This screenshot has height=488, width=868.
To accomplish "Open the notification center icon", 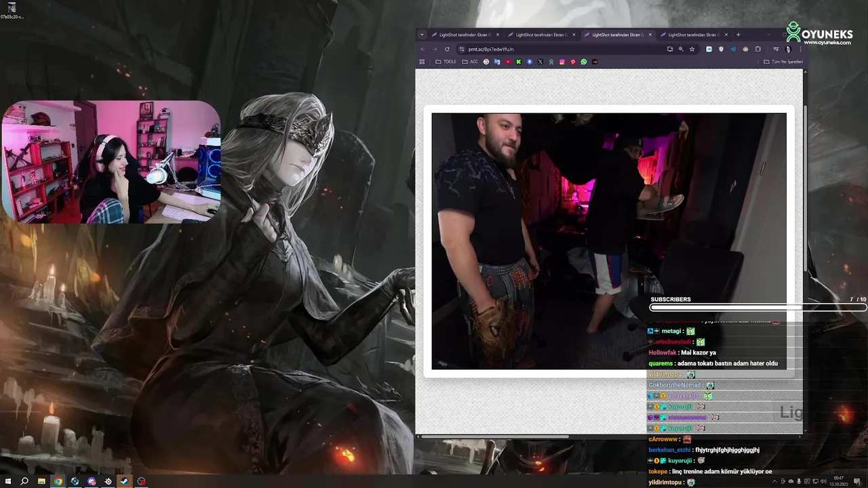I will click(857, 481).
